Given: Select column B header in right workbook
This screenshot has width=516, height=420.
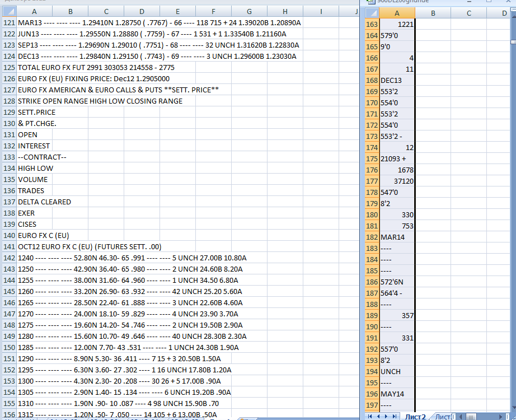Looking at the screenshot, I should tap(433, 13).
